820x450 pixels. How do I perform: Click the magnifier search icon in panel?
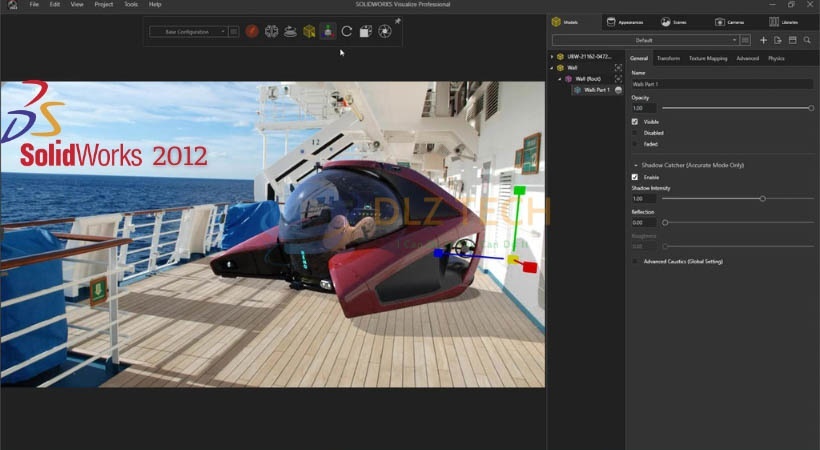(x=806, y=40)
